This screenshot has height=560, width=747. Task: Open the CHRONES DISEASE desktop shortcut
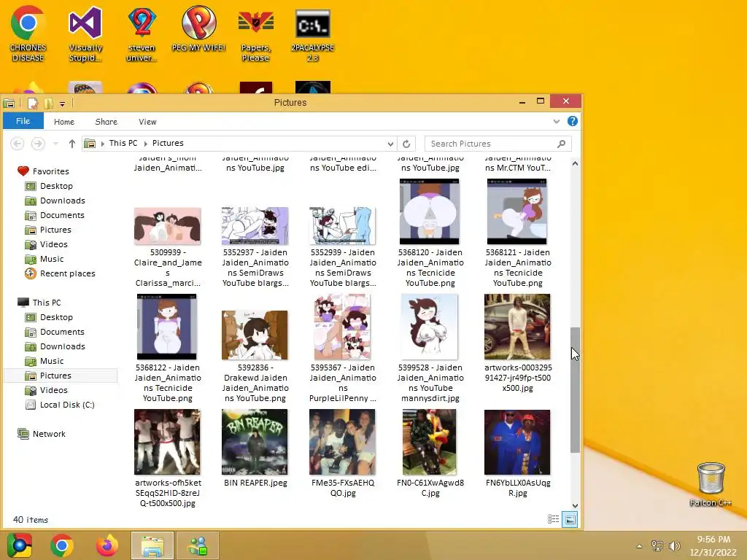pos(28,34)
